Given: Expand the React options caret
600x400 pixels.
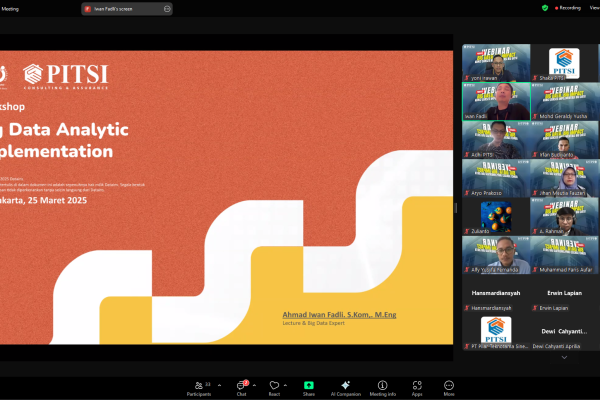Looking at the screenshot, I should click(x=285, y=385).
